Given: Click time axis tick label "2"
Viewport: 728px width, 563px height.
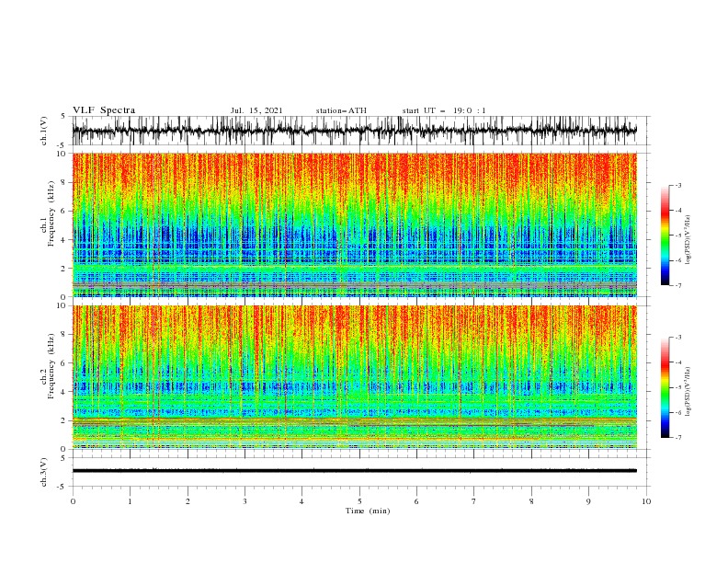Looking at the screenshot, I should (x=188, y=501).
